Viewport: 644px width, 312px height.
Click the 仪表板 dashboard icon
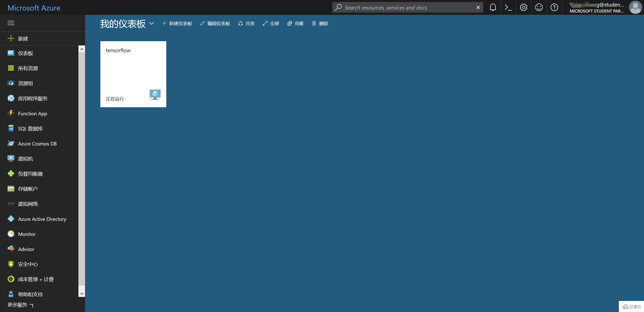[11, 53]
